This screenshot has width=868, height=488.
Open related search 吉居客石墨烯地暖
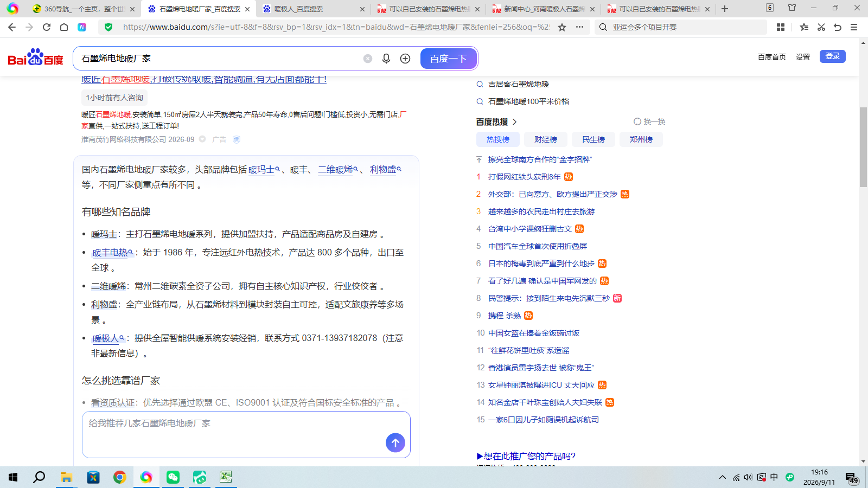pos(519,84)
